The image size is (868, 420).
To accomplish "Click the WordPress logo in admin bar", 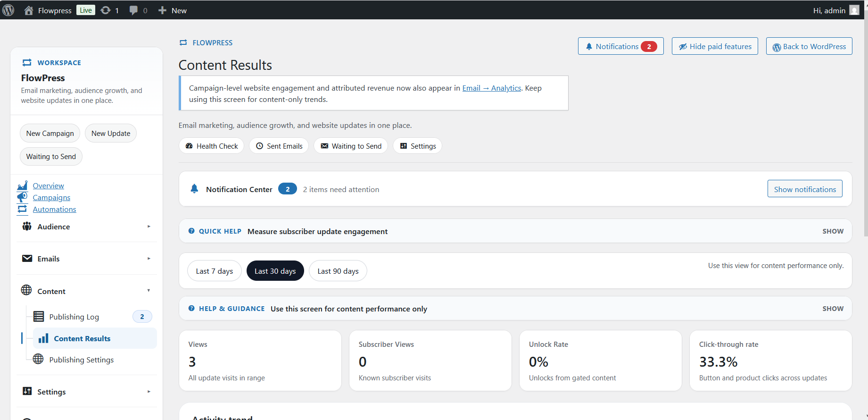I will [8, 10].
